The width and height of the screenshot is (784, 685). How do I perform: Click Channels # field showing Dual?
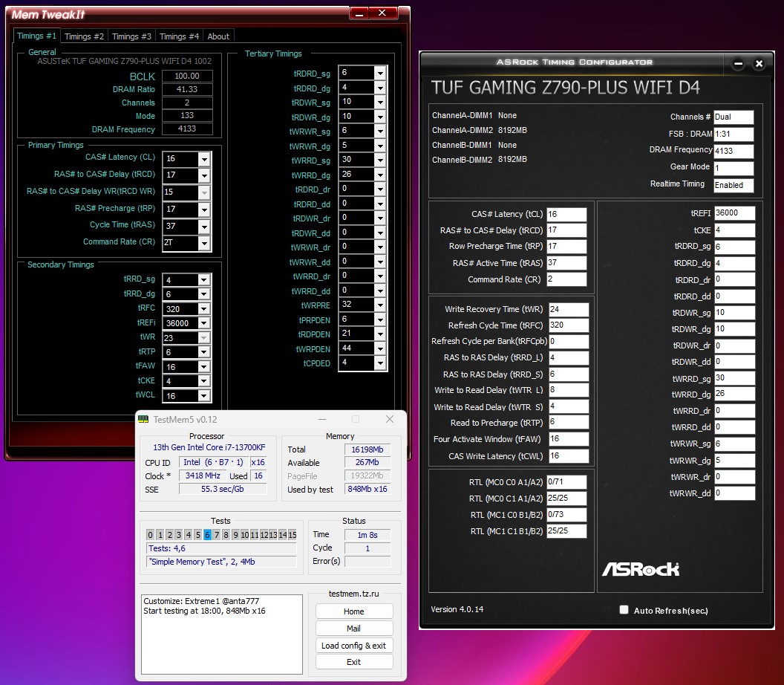tap(734, 117)
